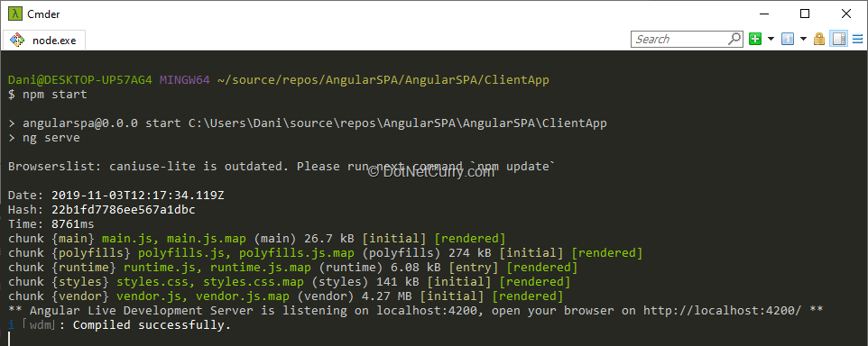Click the 'Dani@DESKTOP-UP57AG4' prompt text
868x346 pixels.
click(80, 80)
